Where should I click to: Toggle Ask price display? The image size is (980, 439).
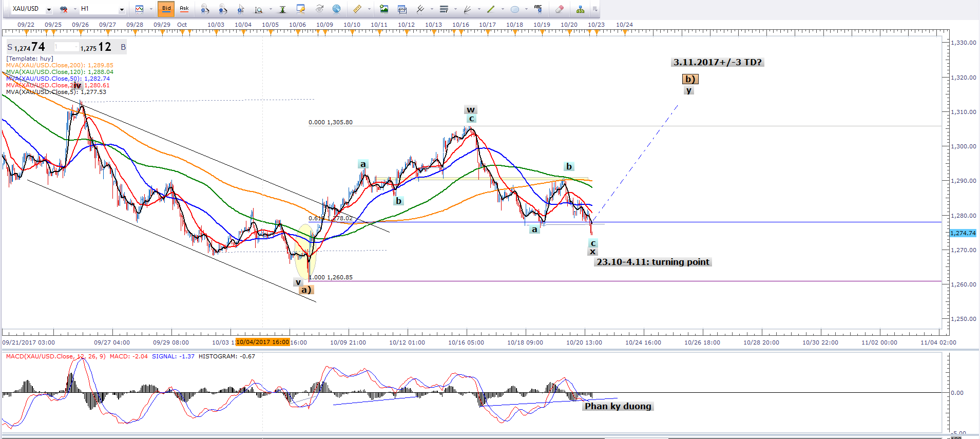click(184, 9)
